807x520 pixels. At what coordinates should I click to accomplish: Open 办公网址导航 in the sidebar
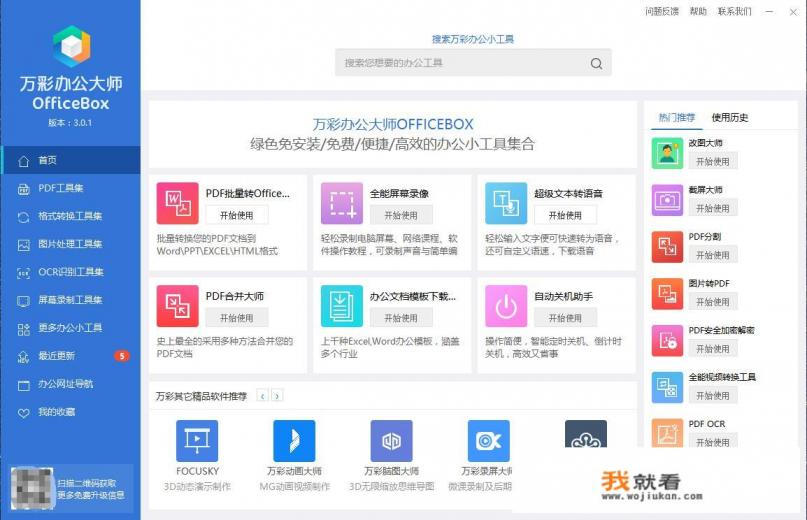(71, 384)
